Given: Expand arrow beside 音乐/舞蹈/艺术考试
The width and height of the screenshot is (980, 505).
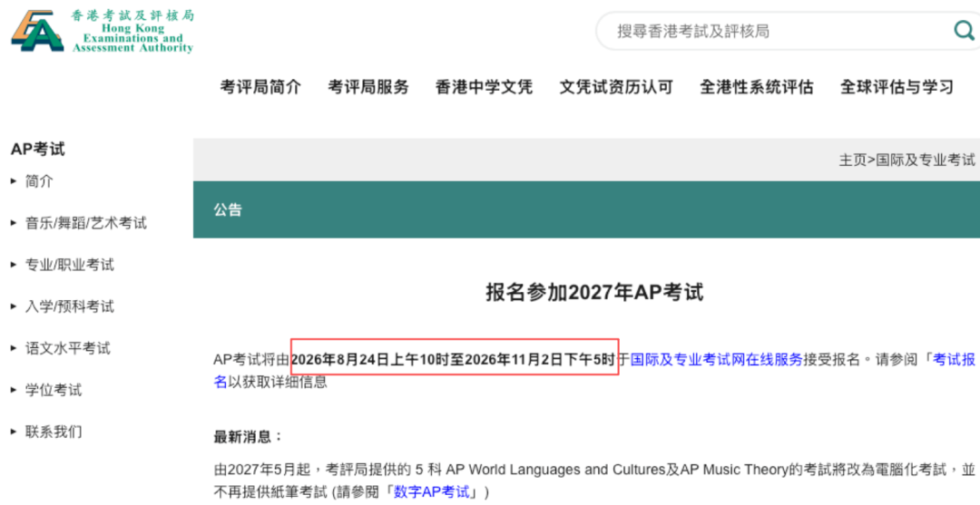Looking at the screenshot, I should pyautogui.click(x=14, y=223).
